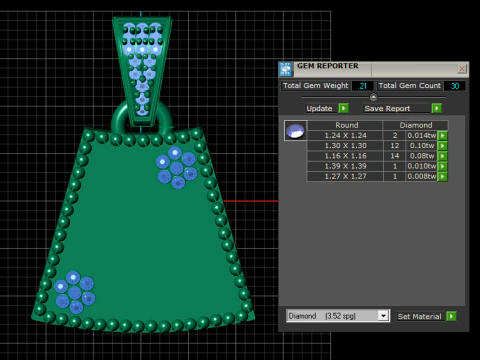
Task: Click the 0.014tw weight cell
Action: coord(421,136)
